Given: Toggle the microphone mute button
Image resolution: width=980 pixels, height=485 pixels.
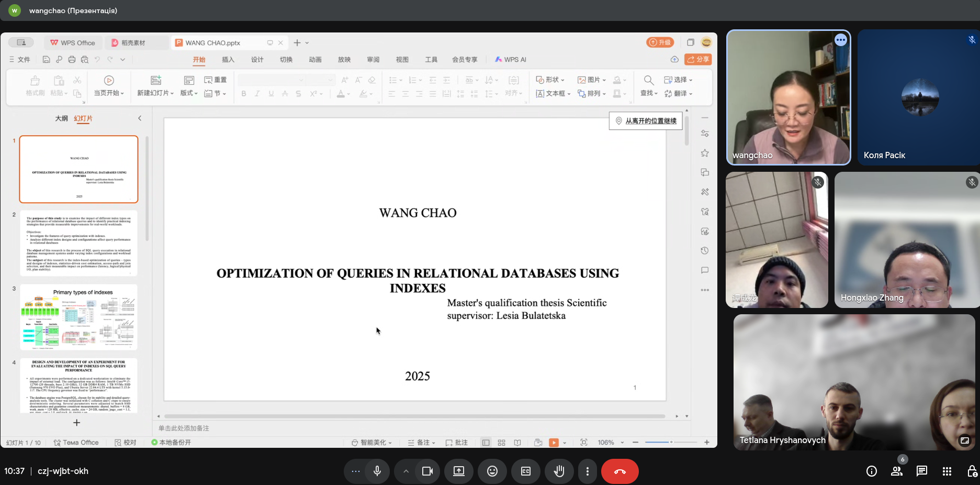Looking at the screenshot, I should (377, 471).
